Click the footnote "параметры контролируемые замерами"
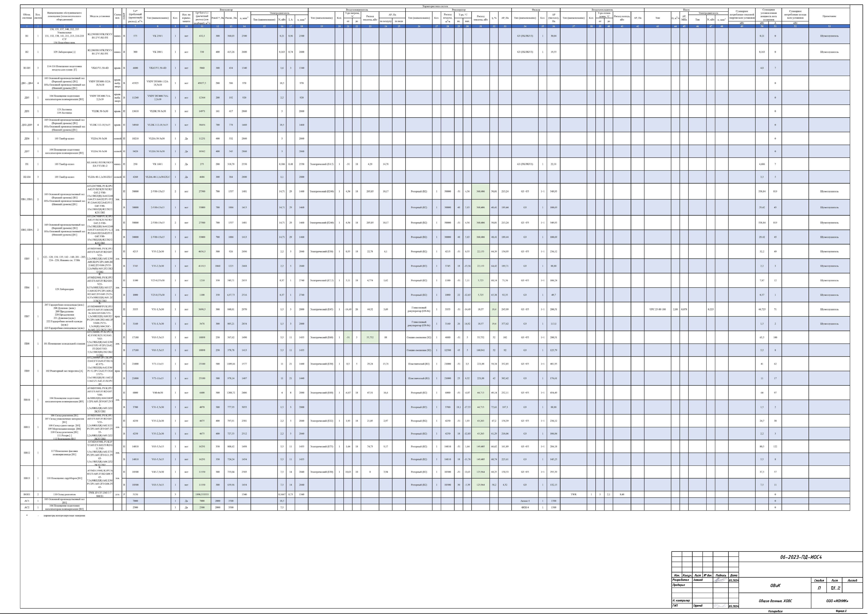This screenshot has height=614, width=868. [64, 516]
